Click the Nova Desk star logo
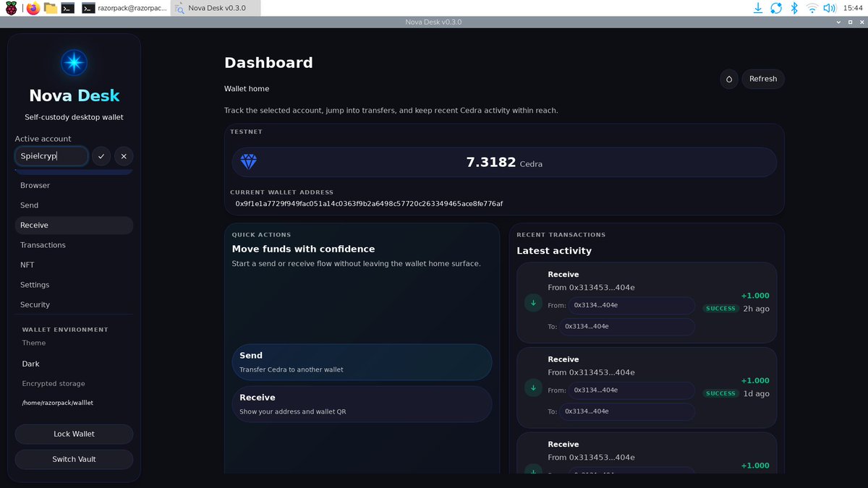Image resolution: width=868 pixels, height=488 pixels. [74, 64]
